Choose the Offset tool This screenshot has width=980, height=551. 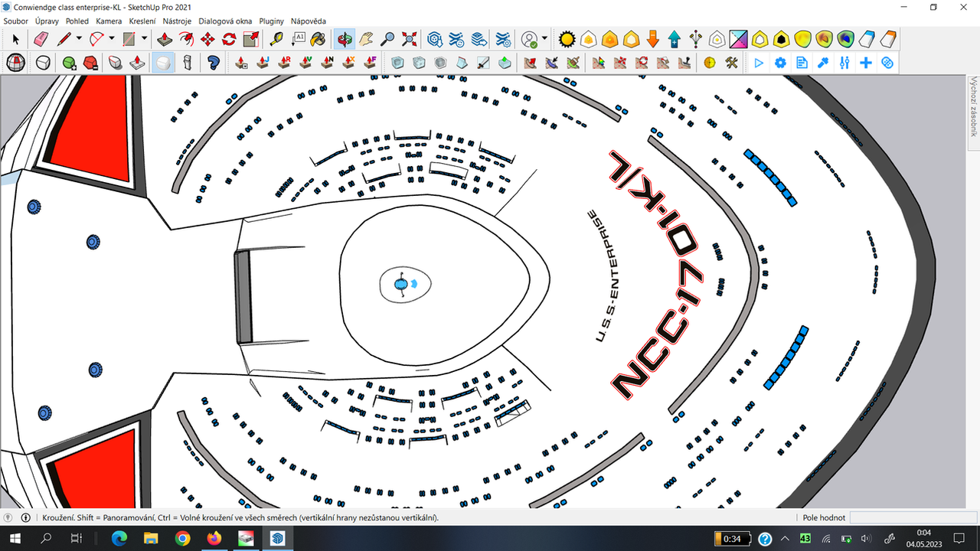pyautogui.click(x=185, y=39)
